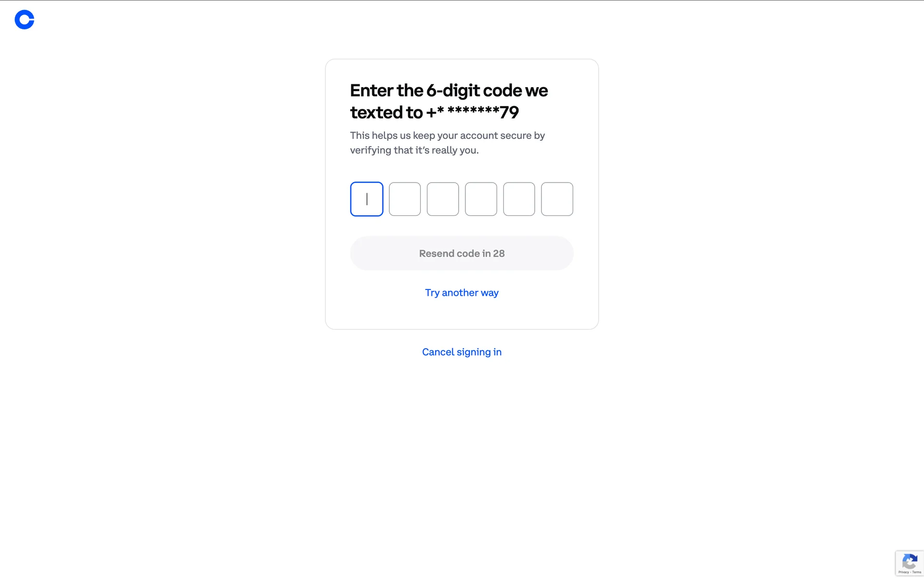Open the reCAPTCHA Privacy link

903,572
